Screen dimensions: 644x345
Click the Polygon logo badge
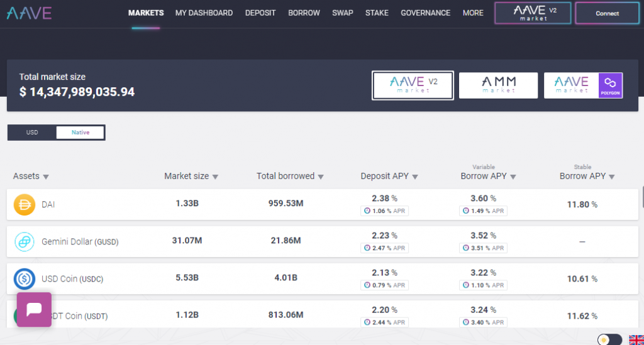[x=610, y=85]
